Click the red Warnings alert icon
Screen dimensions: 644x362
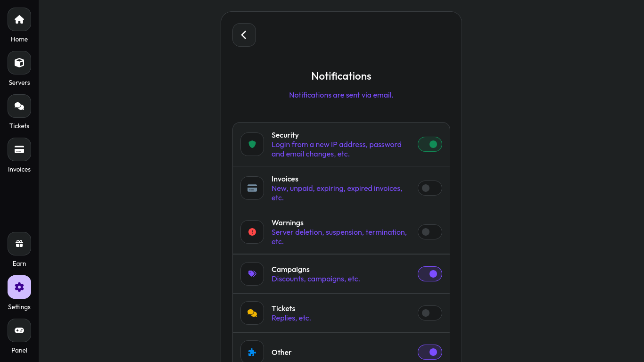[252, 232]
